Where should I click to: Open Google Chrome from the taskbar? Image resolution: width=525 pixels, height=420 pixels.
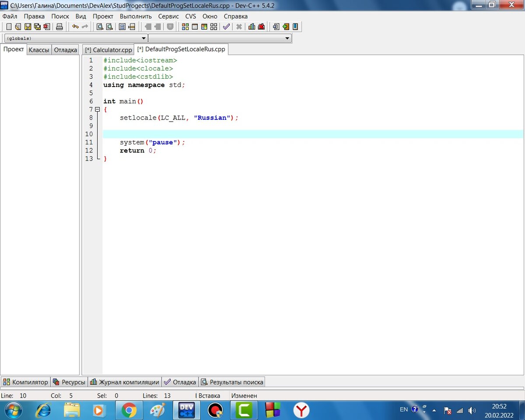click(x=129, y=410)
